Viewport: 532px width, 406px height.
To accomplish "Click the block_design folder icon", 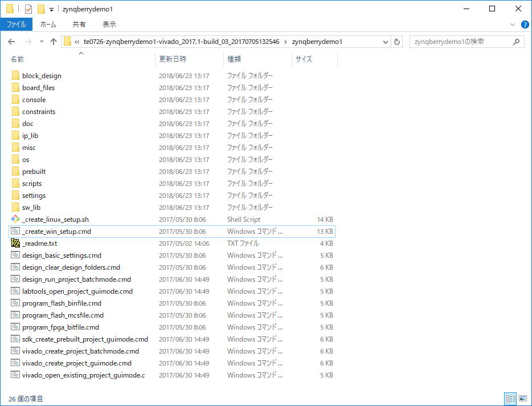I will [x=15, y=76].
